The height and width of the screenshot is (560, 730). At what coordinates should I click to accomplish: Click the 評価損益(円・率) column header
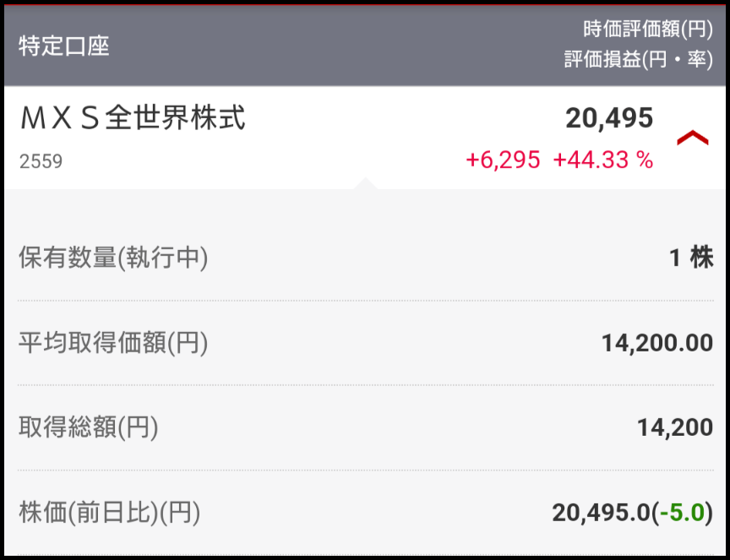pyautogui.click(x=638, y=61)
